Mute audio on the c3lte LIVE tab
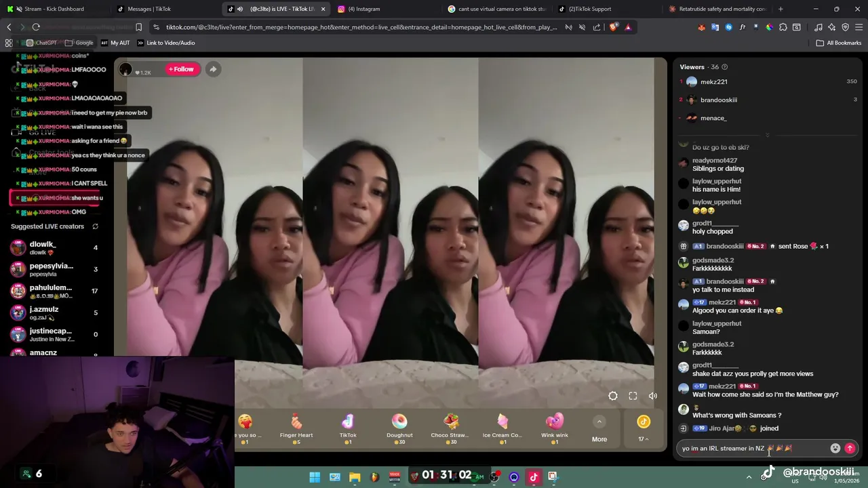This screenshot has width=868, height=488. point(240,9)
